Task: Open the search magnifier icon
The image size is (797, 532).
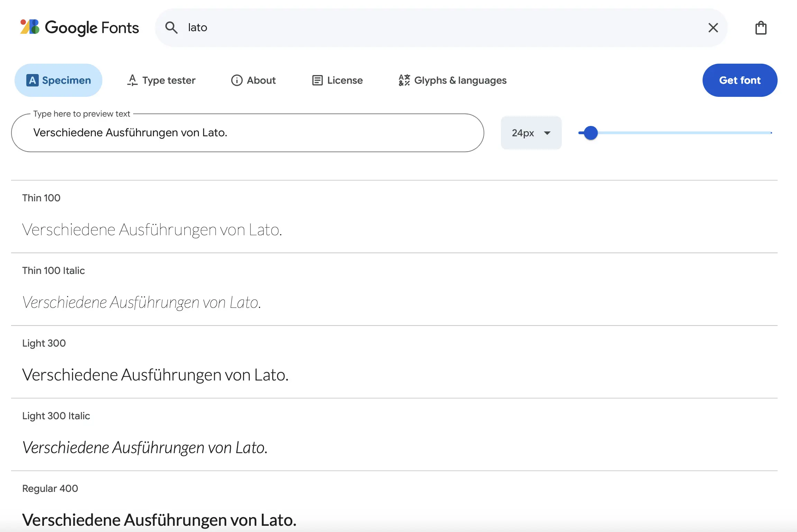Action: [172, 28]
